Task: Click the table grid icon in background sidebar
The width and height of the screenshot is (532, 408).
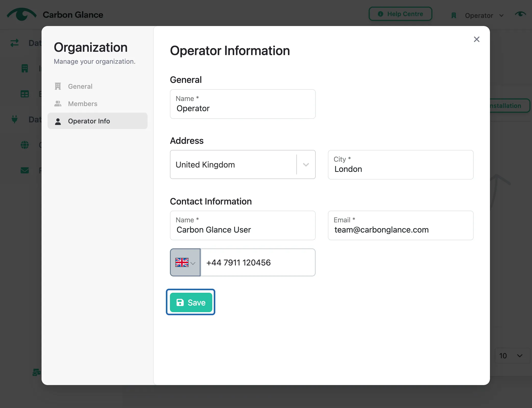Action: click(x=25, y=94)
